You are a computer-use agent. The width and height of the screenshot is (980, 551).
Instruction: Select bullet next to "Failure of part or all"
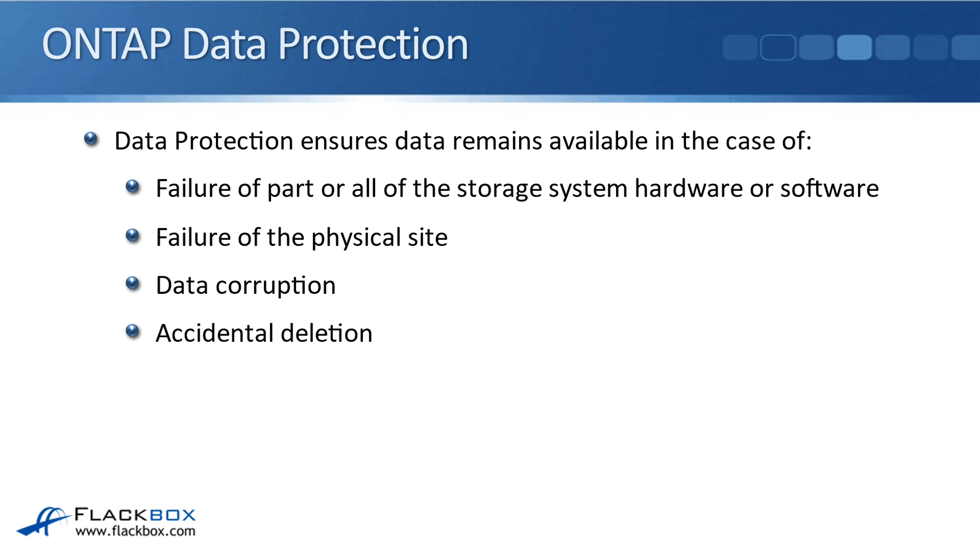pos(132,187)
